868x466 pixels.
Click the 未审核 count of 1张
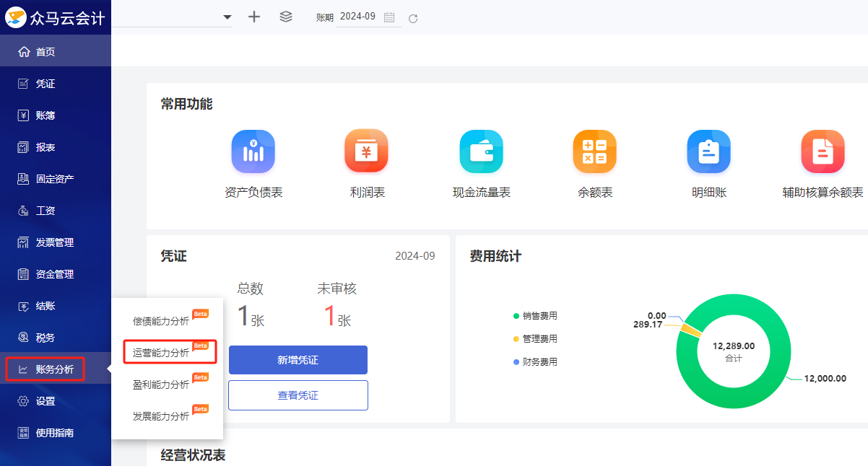click(337, 316)
